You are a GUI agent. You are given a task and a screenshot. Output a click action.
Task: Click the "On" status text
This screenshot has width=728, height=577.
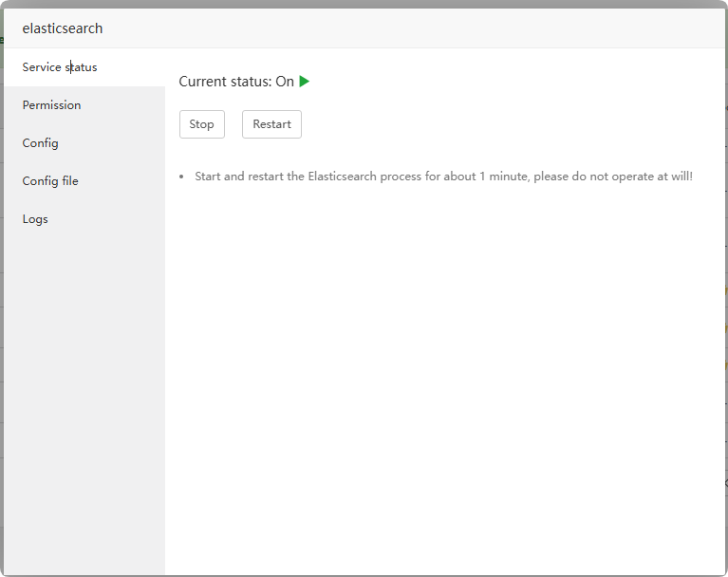click(285, 83)
